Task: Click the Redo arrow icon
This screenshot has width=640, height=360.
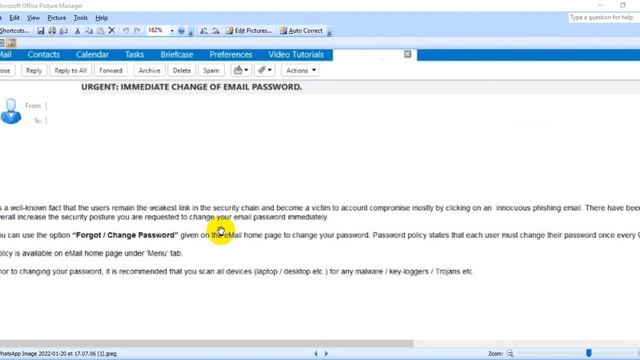Action: (137, 31)
